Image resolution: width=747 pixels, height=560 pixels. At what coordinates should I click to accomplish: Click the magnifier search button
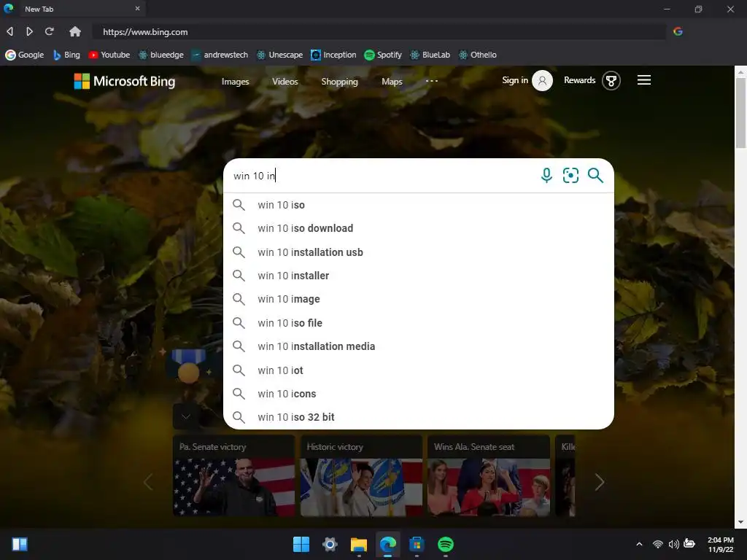tap(595, 175)
